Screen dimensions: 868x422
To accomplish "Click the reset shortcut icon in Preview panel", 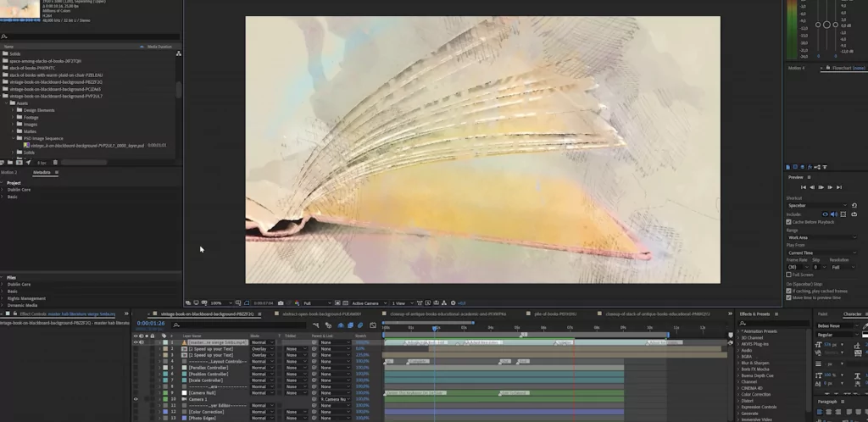I will point(854,205).
